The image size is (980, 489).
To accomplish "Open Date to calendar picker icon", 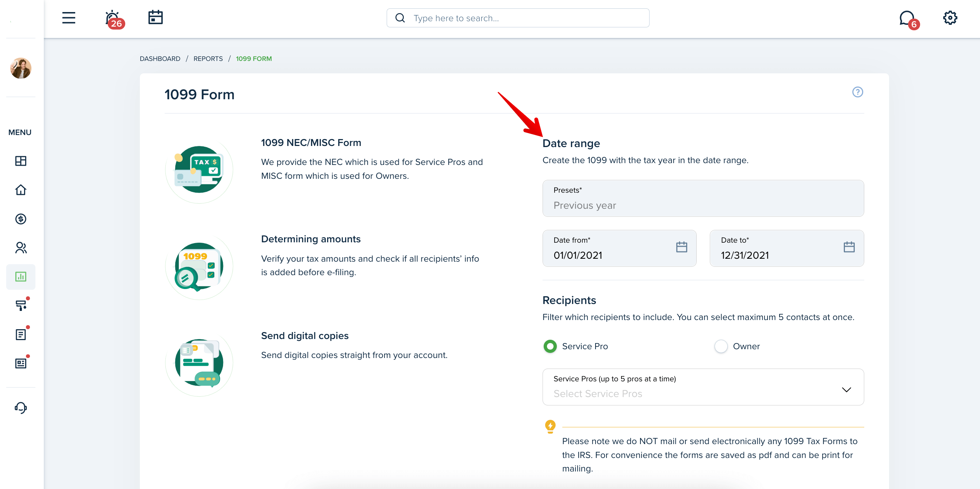I will pos(849,247).
